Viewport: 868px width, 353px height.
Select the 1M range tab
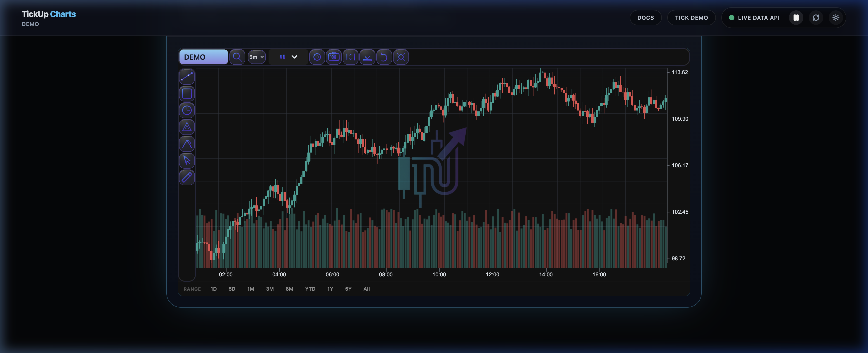(x=250, y=289)
